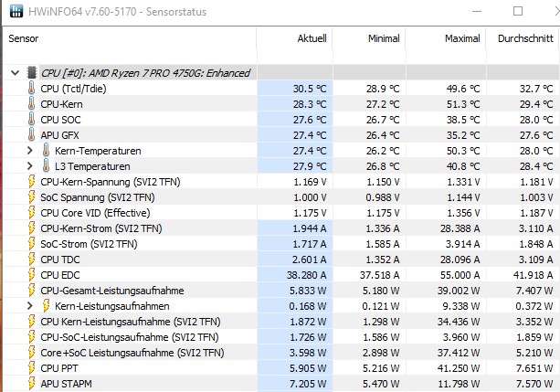
Task: Click lightning icon beside CPU EDC
Action: [31, 275]
